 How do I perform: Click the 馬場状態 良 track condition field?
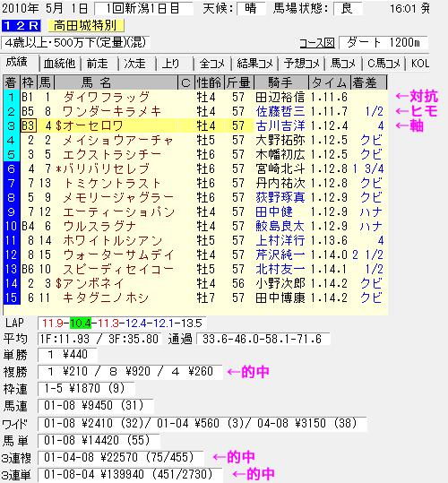348,9
